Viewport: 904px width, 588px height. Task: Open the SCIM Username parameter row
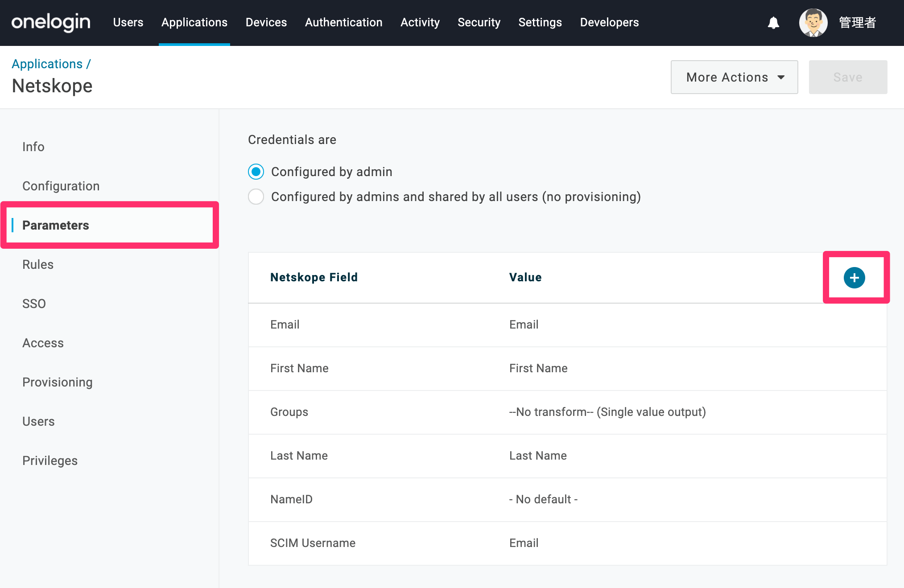(567, 543)
